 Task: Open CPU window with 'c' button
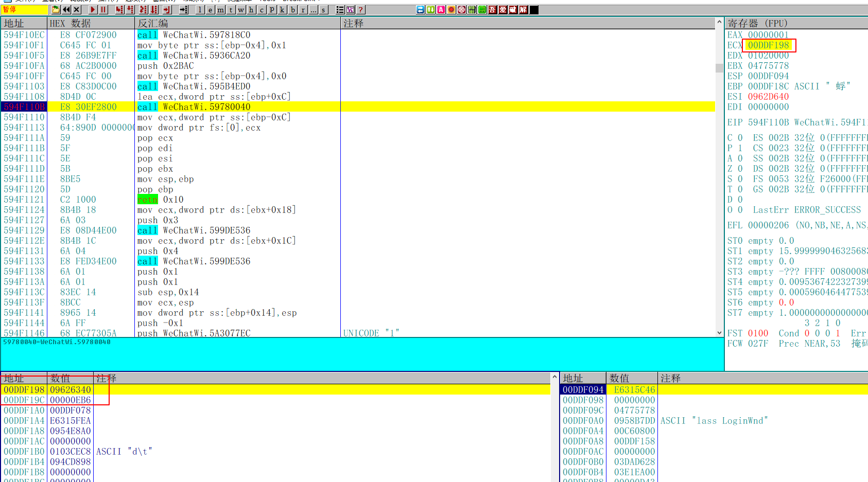pos(262,10)
